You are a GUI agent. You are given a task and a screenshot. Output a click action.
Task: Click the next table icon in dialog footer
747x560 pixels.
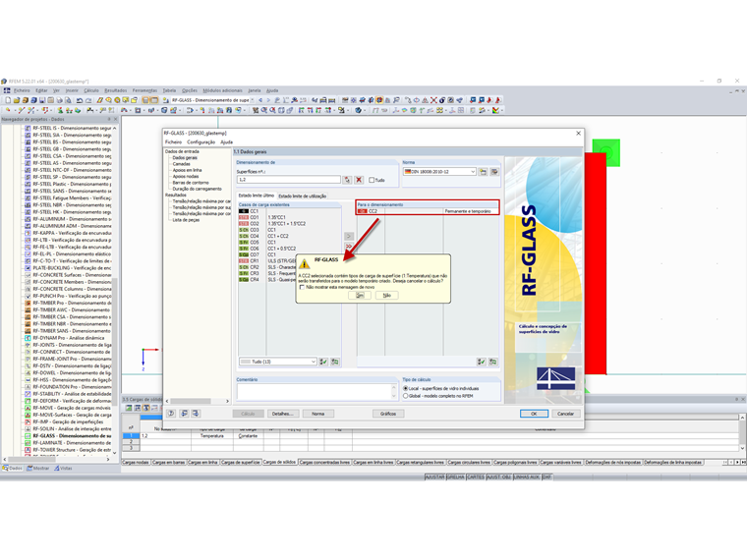tap(196, 414)
